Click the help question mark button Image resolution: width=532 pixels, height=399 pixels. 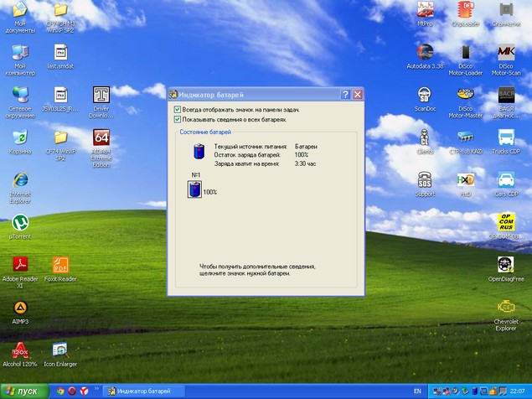pyautogui.click(x=344, y=95)
